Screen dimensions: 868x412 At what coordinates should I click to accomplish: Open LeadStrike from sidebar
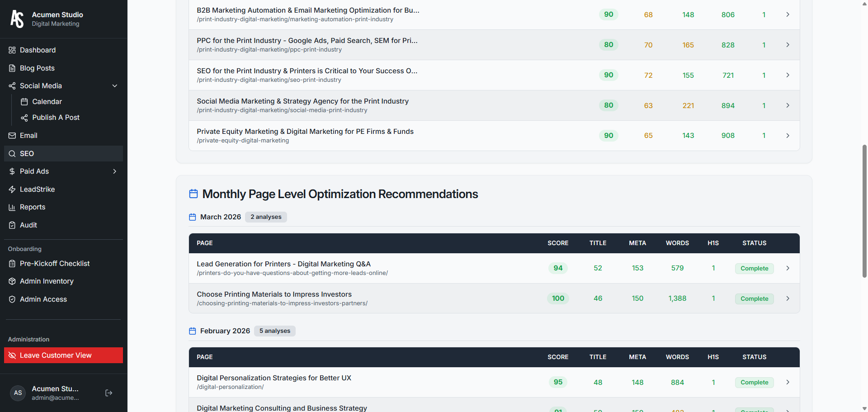(63, 189)
